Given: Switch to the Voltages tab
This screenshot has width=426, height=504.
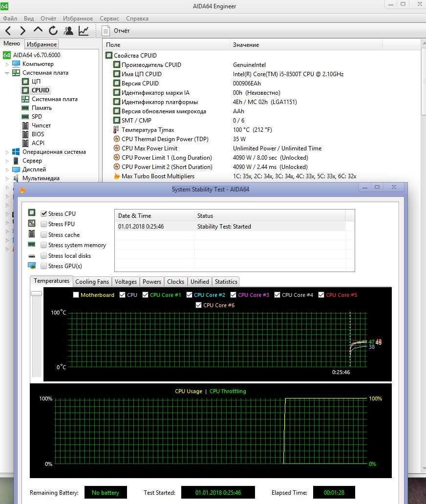Looking at the screenshot, I should click(x=126, y=282).
